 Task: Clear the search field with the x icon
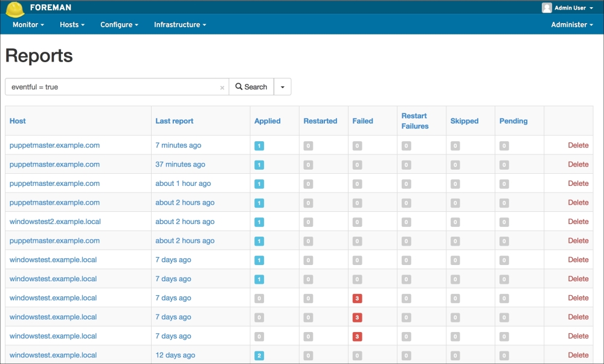pyautogui.click(x=222, y=88)
